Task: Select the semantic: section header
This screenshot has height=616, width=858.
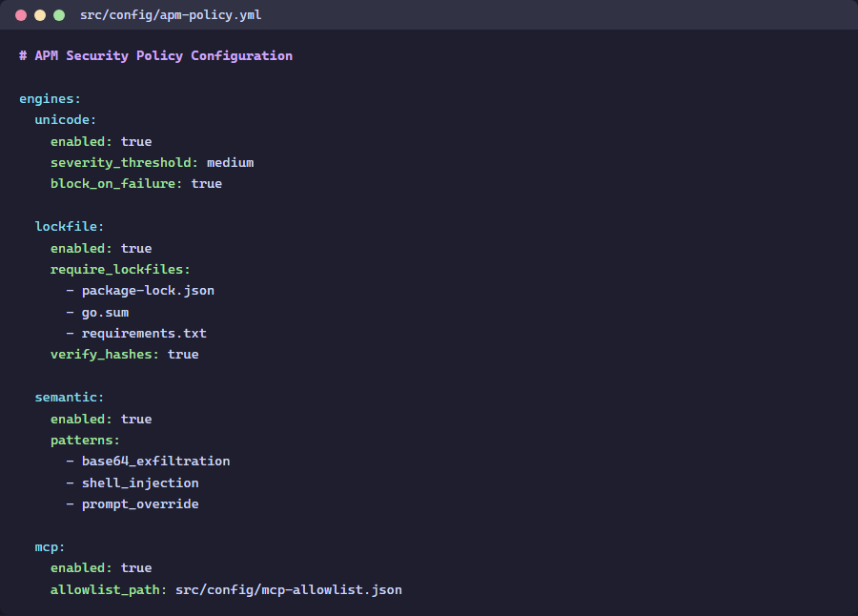Action: coord(68,397)
